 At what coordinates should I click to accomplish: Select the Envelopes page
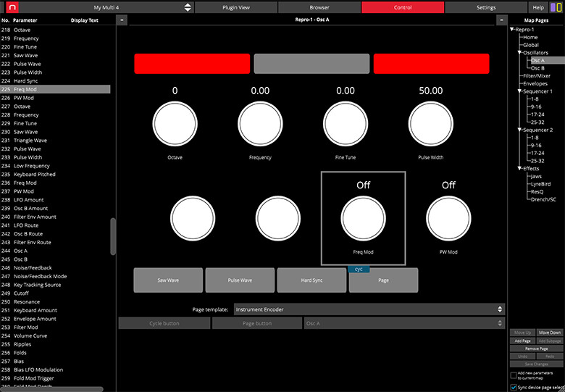[535, 83]
